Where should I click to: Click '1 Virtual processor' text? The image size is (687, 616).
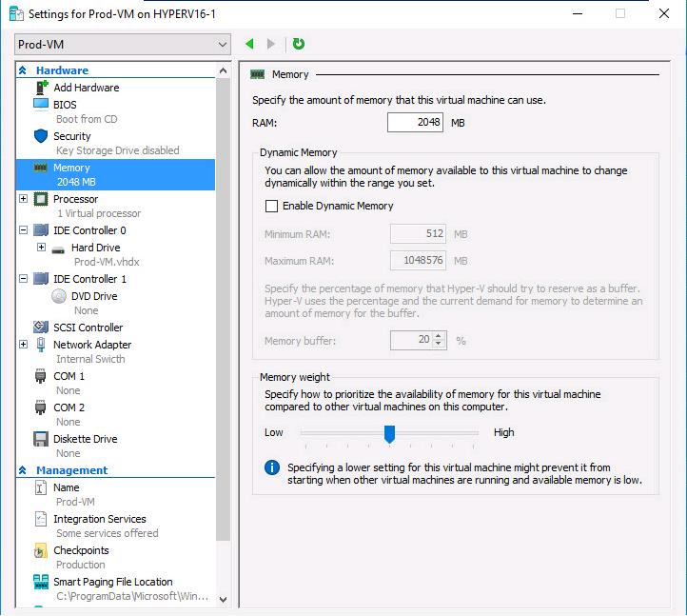coord(99,213)
